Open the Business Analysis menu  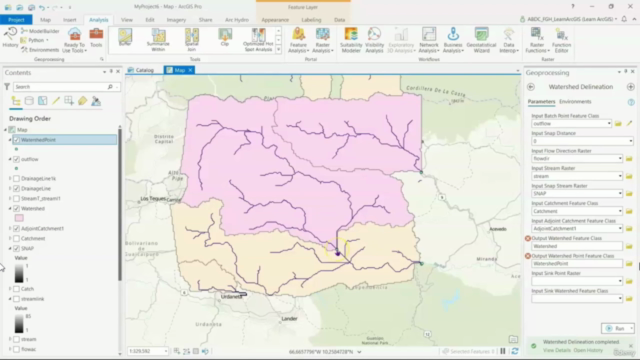point(453,40)
